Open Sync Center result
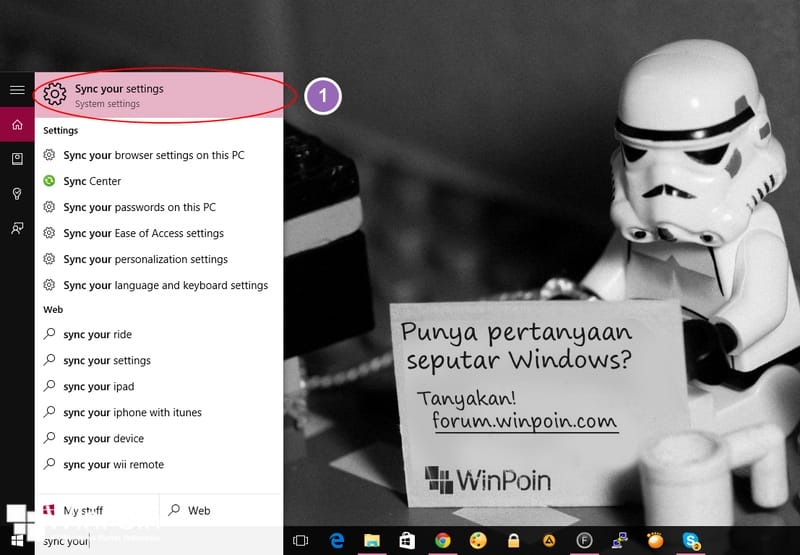 click(x=92, y=181)
